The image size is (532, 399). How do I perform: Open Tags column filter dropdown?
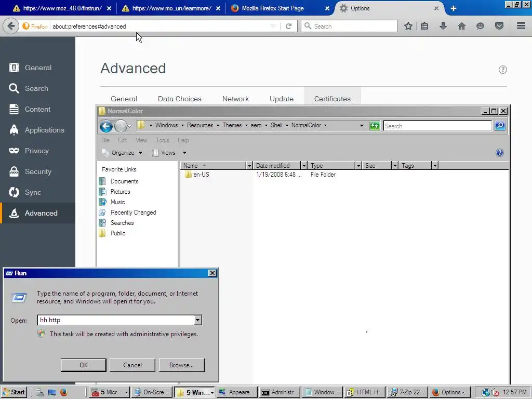pos(435,166)
